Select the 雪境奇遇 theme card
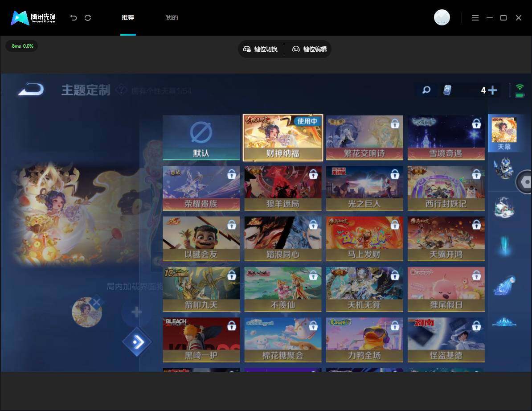This screenshot has width=532, height=411. pyautogui.click(x=446, y=137)
